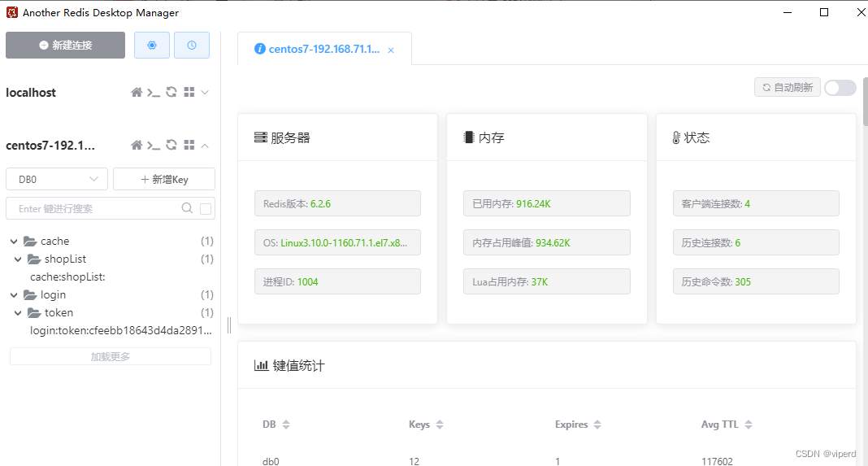Open the command log clock icon

point(192,45)
